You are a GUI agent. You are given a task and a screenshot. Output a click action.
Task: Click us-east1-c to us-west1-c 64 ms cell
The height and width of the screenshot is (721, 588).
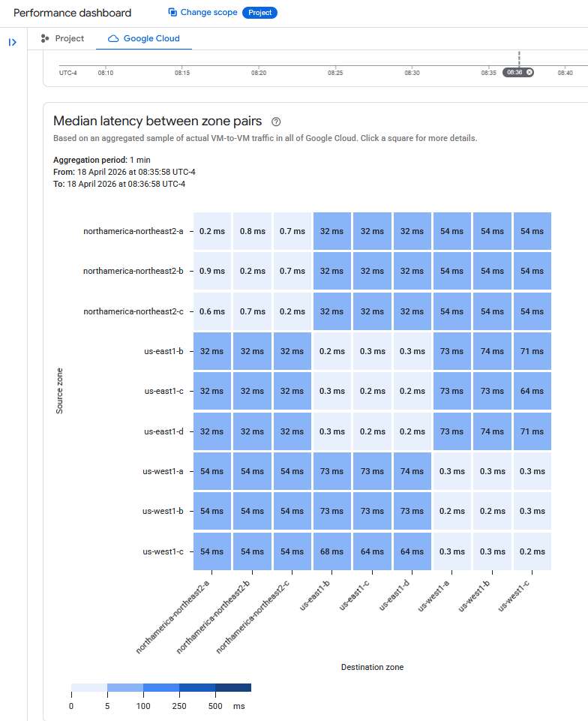point(532,392)
